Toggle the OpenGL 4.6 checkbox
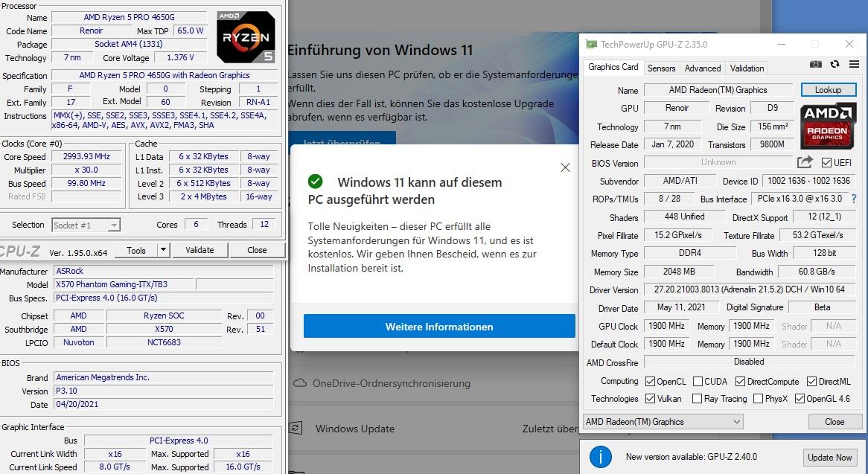This screenshot has height=474, width=868. click(800, 398)
